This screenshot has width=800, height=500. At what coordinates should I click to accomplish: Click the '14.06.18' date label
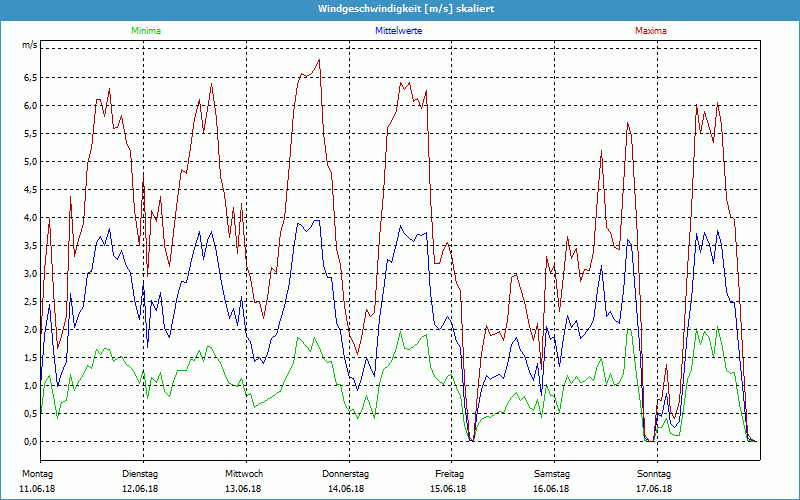[346, 489]
